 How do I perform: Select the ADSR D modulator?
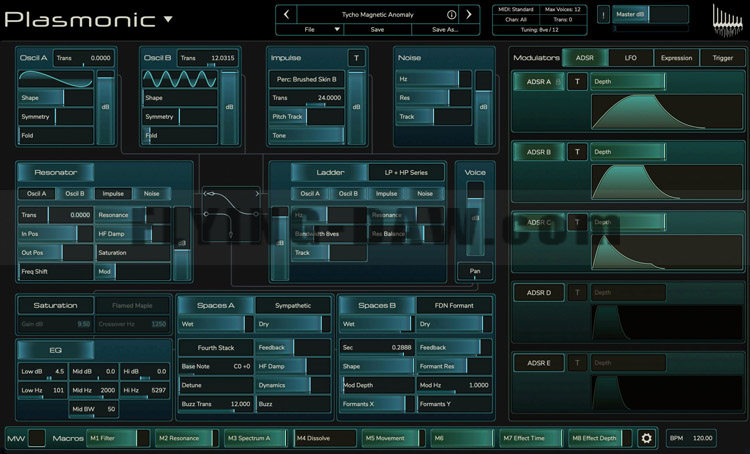(x=539, y=293)
